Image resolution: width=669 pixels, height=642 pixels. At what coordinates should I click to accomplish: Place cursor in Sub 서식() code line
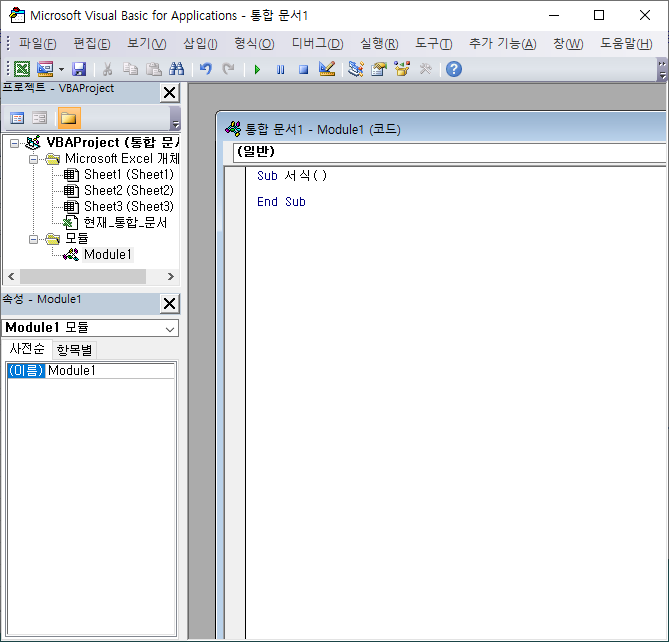tap(292, 176)
